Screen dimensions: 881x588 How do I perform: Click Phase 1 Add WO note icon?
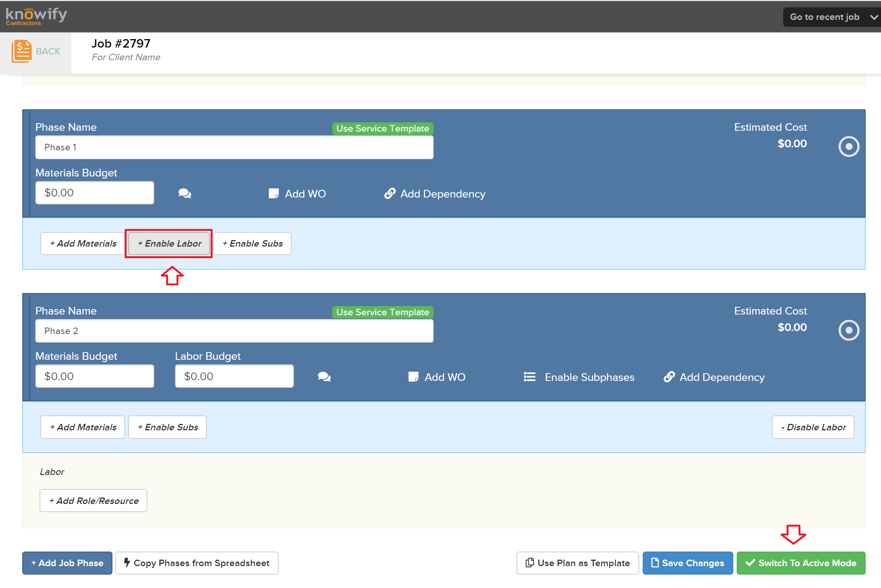point(274,194)
